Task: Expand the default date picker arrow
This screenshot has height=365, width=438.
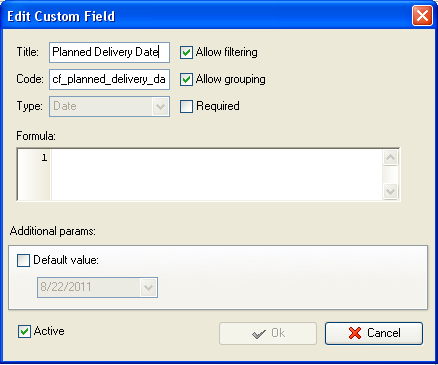Action: tap(148, 287)
